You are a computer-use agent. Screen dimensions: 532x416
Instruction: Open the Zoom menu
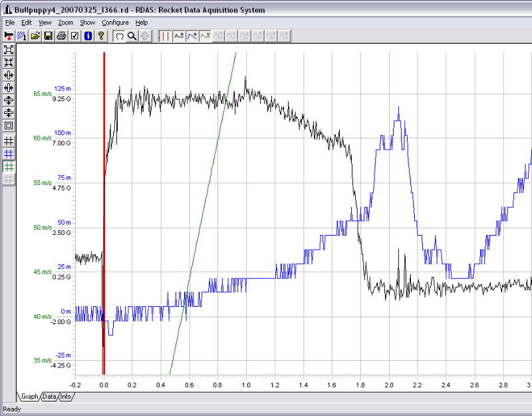click(65, 23)
